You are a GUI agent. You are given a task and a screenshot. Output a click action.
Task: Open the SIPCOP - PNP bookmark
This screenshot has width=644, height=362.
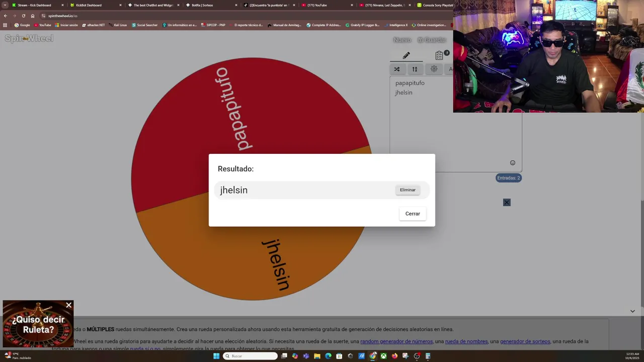(213, 25)
